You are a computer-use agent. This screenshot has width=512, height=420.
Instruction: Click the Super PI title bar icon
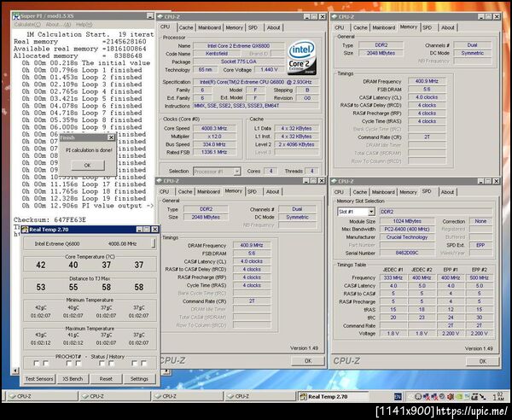[16, 16]
